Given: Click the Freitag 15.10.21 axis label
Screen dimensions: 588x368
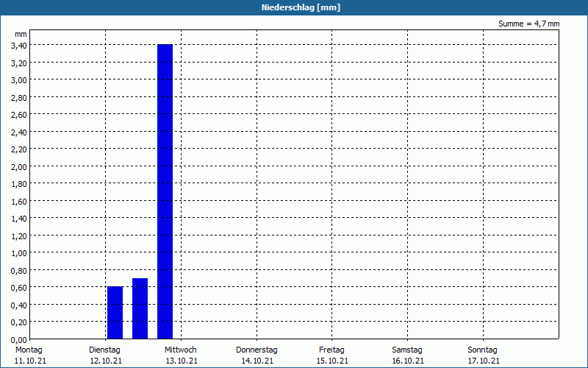Looking at the screenshot, I should [x=332, y=355].
